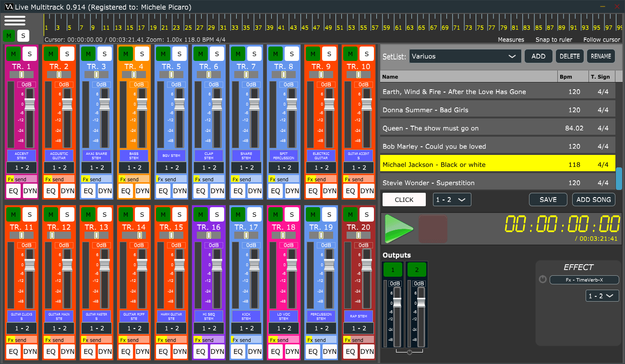
Task: Toggle output 2 green button
Action: pos(417,270)
